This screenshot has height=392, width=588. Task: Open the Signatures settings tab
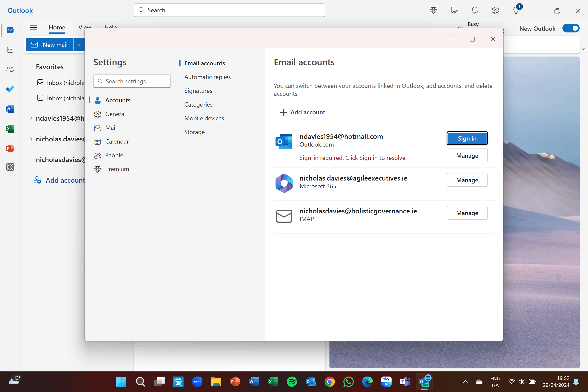pyautogui.click(x=198, y=91)
